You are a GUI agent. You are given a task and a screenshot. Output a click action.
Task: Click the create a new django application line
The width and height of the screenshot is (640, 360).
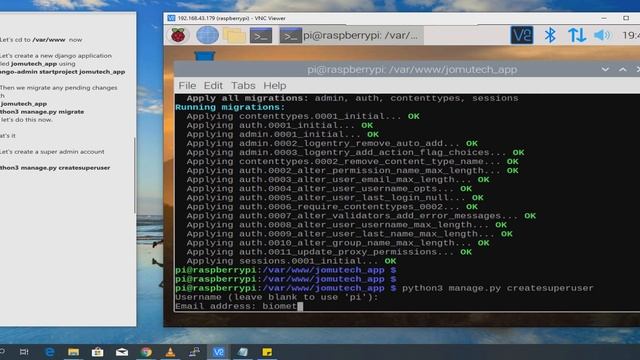[56, 56]
